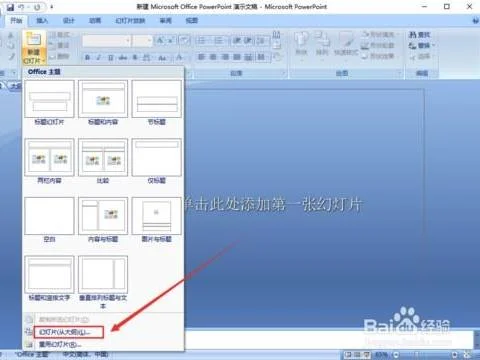Screen dimensions: 480x360
Task: Click the 替换 replace button
Action: pyautogui.click(x=422, y=46)
